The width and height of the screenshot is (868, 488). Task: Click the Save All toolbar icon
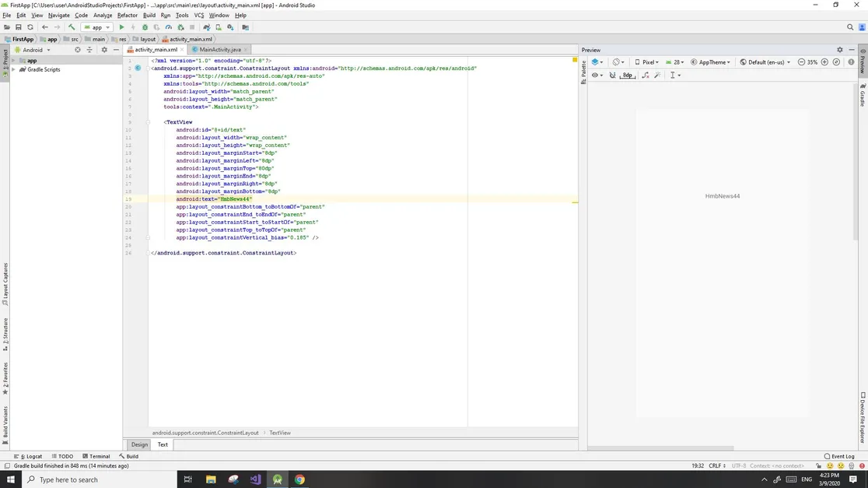click(18, 27)
